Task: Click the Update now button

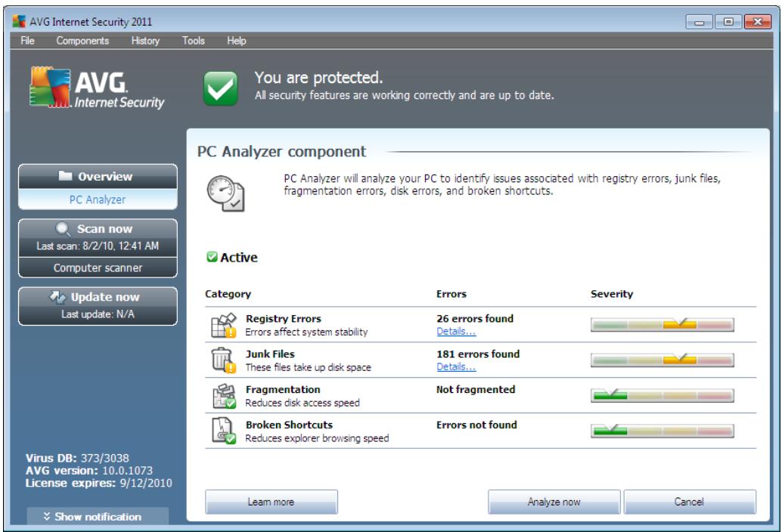Action: tap(98, 306)
